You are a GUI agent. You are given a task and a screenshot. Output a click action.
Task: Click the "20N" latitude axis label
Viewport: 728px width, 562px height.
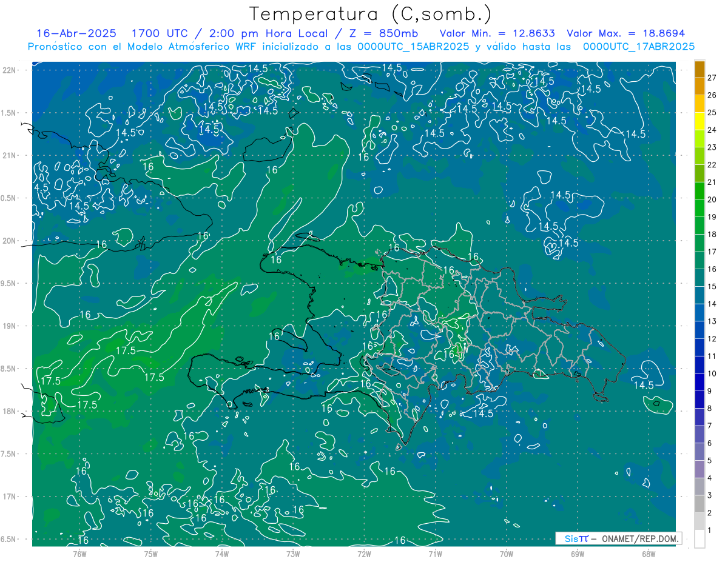[9, 241]
